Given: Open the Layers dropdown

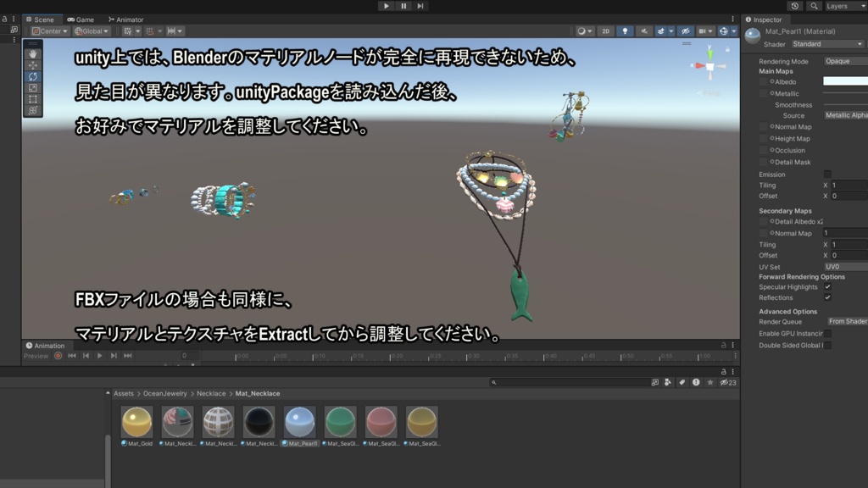Looking at the screenshot, I should [x=845, y=6].
